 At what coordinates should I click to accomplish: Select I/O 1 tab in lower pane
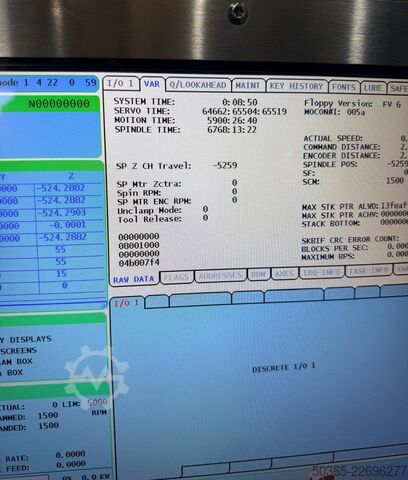coord(126,303)
